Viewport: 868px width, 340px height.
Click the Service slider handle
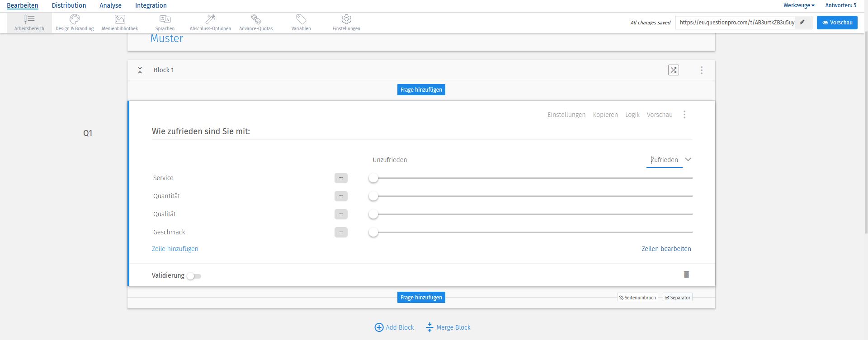[x=373, y=178]
